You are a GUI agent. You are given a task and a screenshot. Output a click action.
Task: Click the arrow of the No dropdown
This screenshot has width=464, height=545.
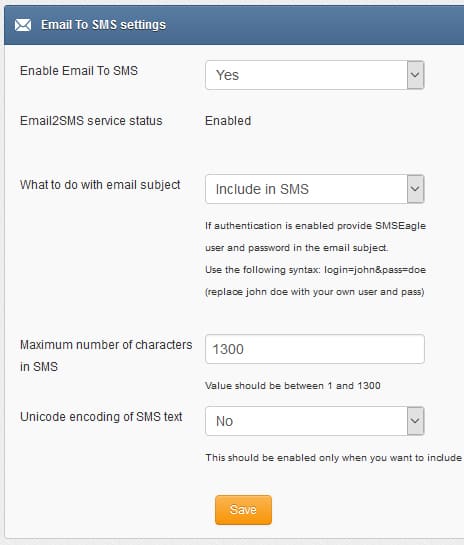click(415, 421)
